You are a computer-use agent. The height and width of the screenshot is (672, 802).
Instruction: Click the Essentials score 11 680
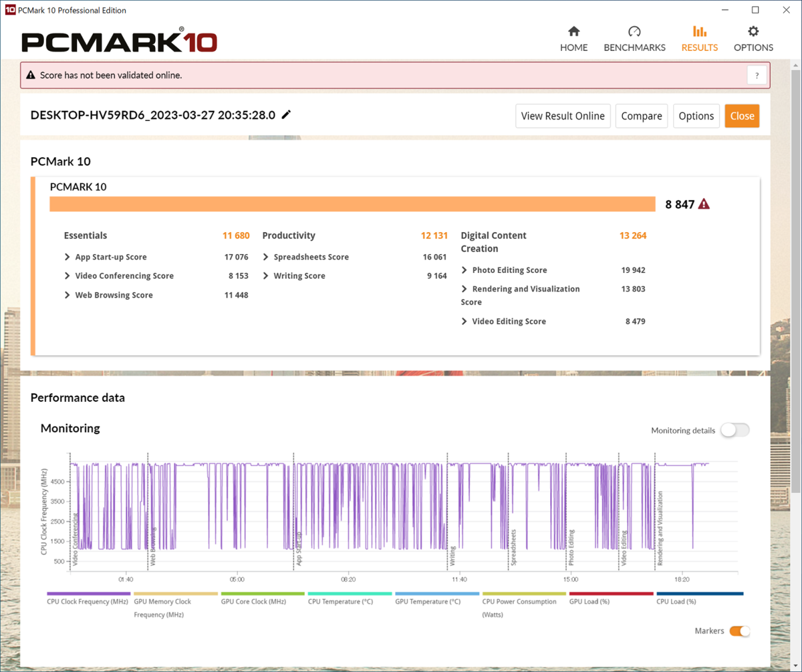(236, 235)
